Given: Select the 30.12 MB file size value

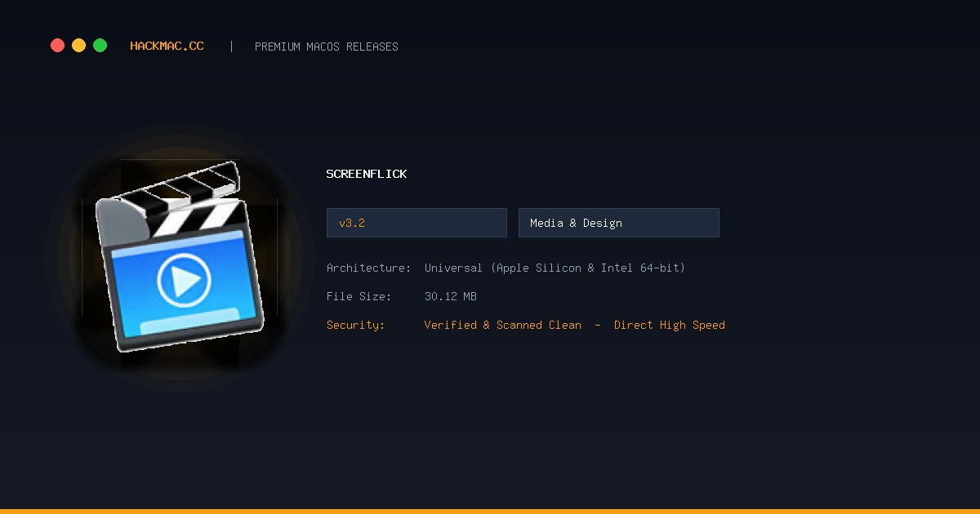Looking at the screenshot, I should [451, 296].
